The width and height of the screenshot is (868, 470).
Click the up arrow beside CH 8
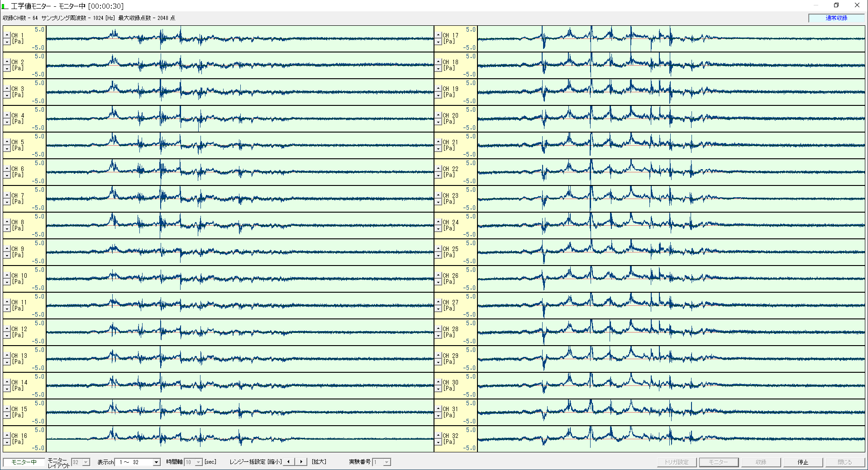point(7,222)
